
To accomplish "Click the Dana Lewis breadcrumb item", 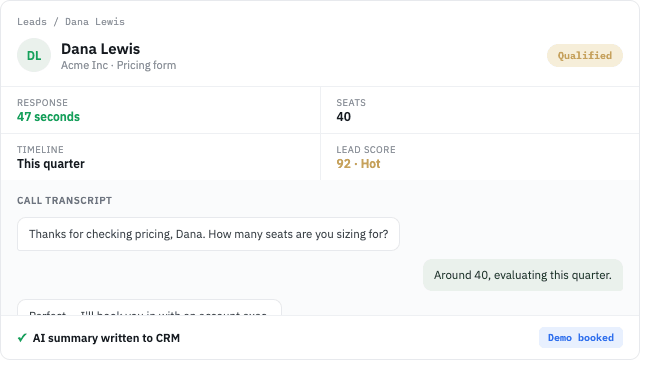I will click(x=95, y=22).
